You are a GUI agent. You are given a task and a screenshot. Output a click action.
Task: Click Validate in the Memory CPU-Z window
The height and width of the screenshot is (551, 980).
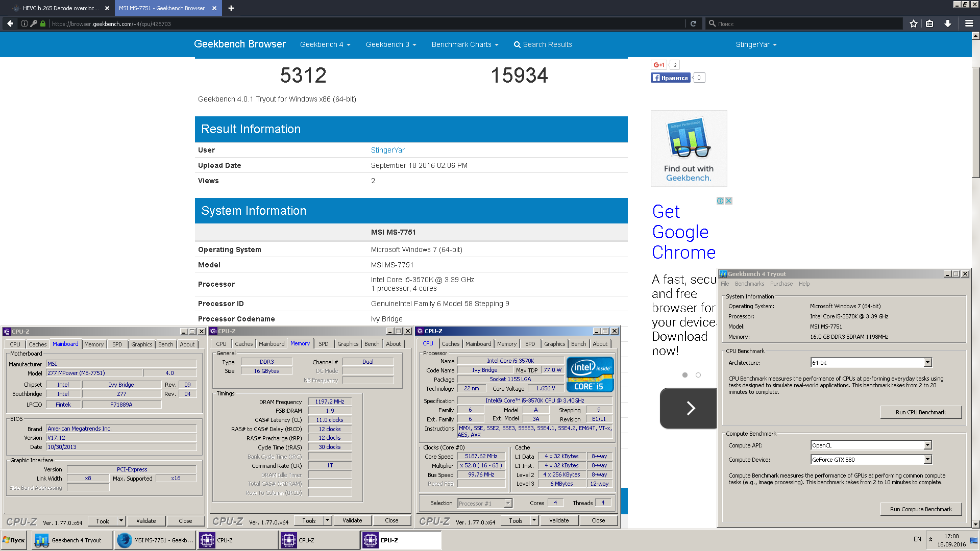tap(352, 520)
